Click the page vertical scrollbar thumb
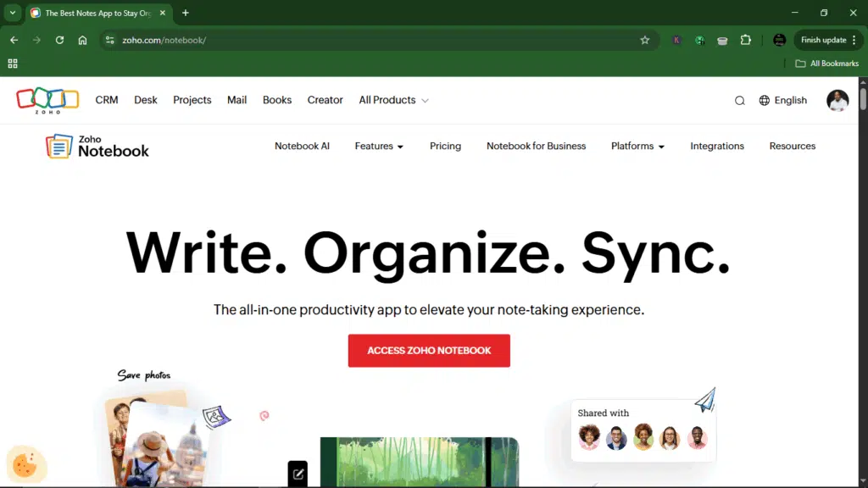The image size is (868, 488). [x=863, y=98]
